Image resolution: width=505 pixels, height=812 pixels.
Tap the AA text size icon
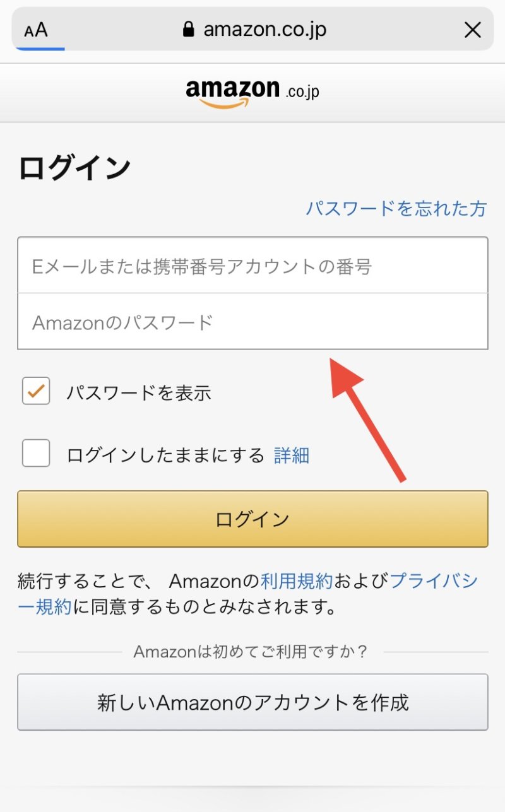click(36, 30)
